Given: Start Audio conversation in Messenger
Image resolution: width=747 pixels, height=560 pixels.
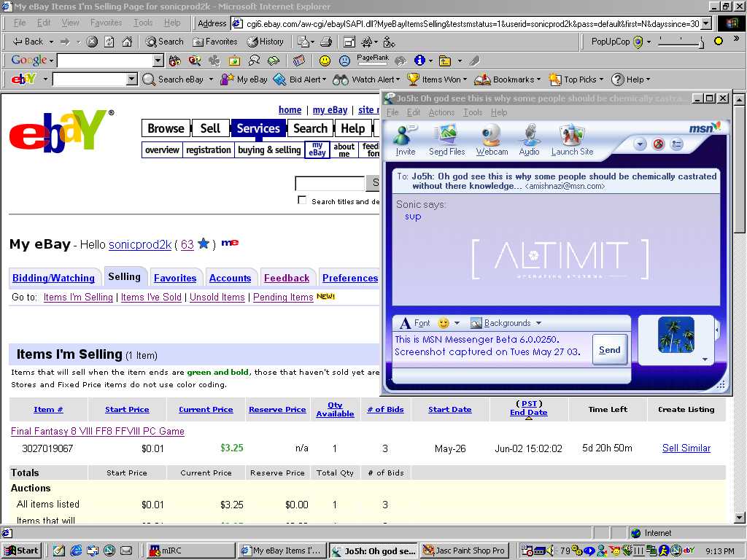Looking at the screenshot, I should coord(529,136).
